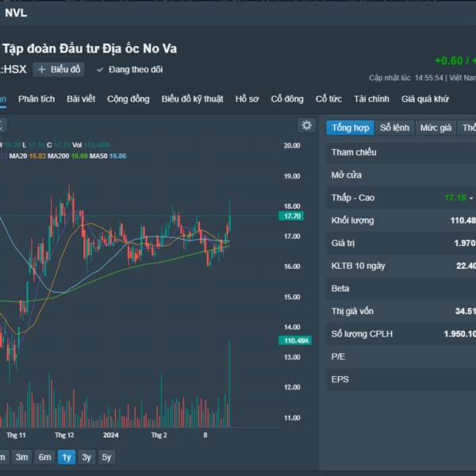The image size is (476, 476).
Task: Select the Mức giá panel tab
Action: click(436, 128)
